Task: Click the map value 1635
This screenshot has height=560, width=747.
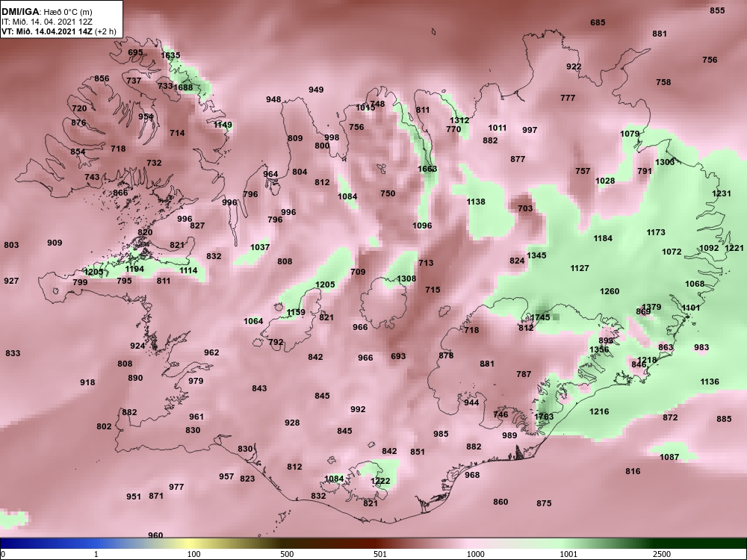Action: tap(170, 55)
